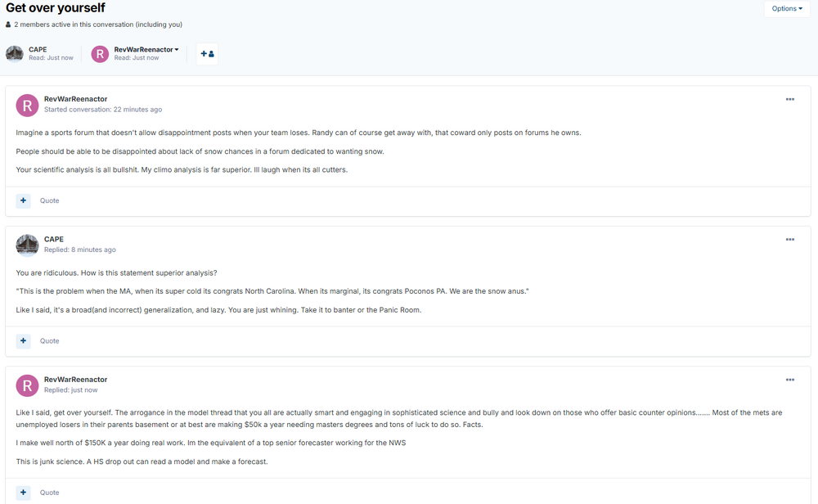Open RevWarReenactor author name on first post
The width and height of the screenshot is (818, 504).
point(75,99)
